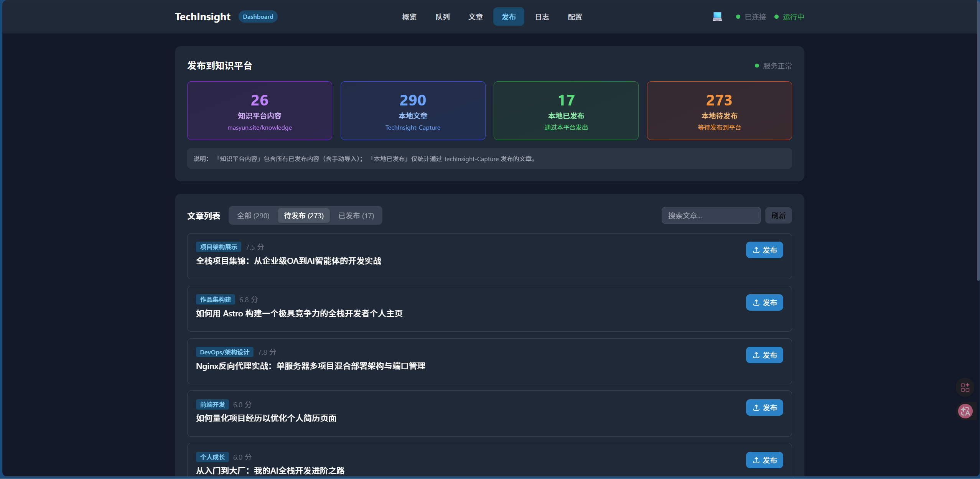This screenshot has height=479, width=980.
Task: Open article Nginx反向代理实战 title
Action: point(310,366)
